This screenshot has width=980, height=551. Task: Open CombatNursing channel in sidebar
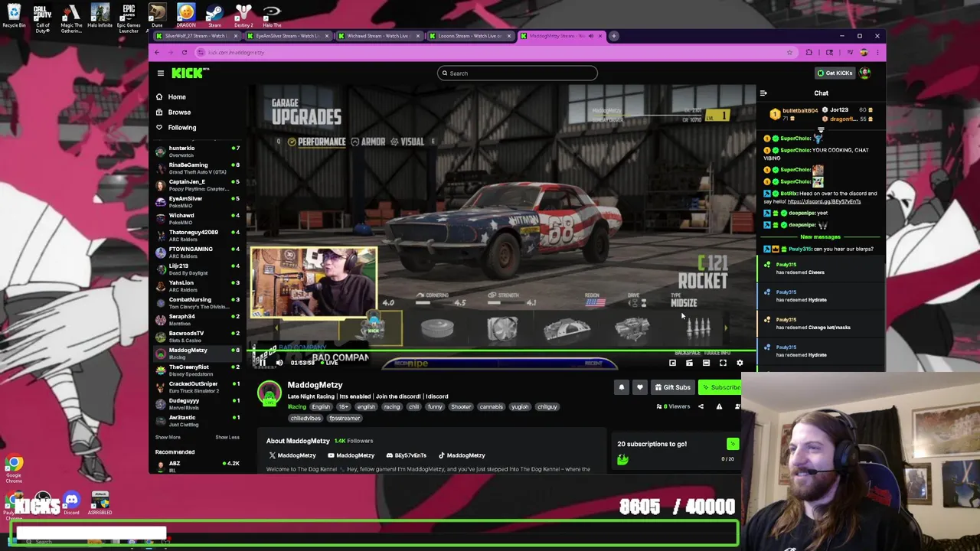click(198, 303)
